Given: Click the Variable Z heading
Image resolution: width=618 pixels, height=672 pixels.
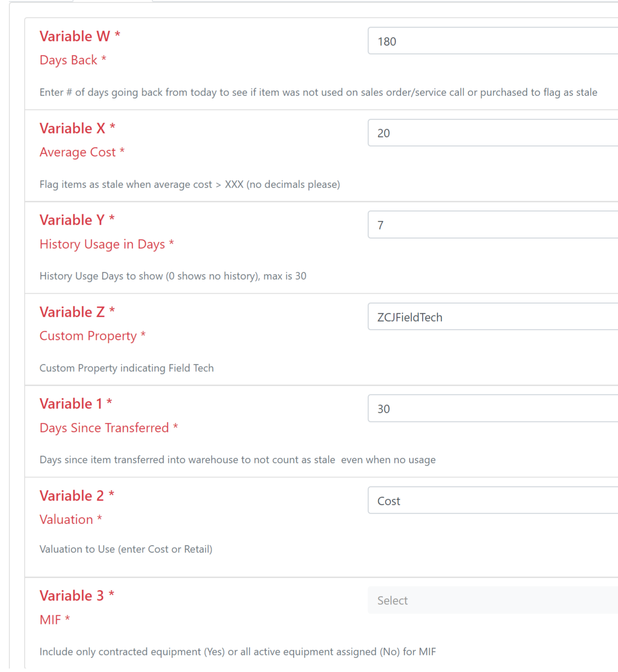Looking at the screenshot, I should (x=77, y=312).
